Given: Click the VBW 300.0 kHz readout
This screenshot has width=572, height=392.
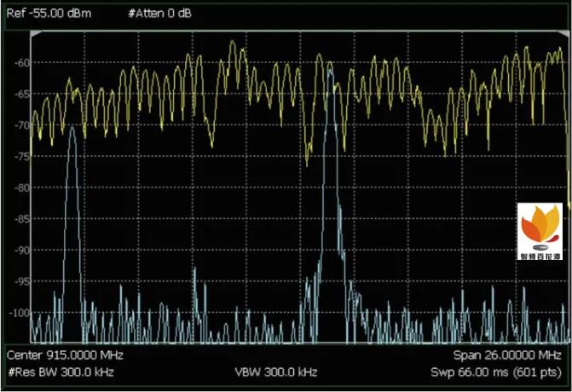Looking at the screenshot, I should (x=275, y=372).
